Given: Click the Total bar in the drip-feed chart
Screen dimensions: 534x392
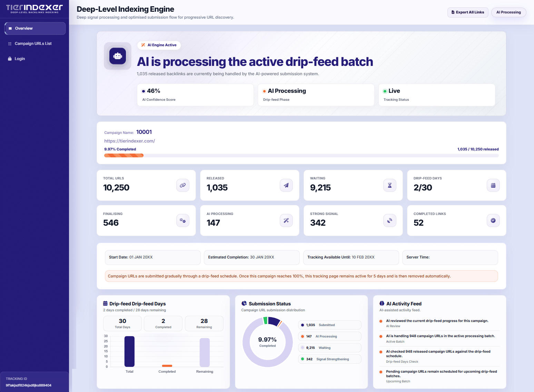Looking at the screenshot, I should coord(129,352).
